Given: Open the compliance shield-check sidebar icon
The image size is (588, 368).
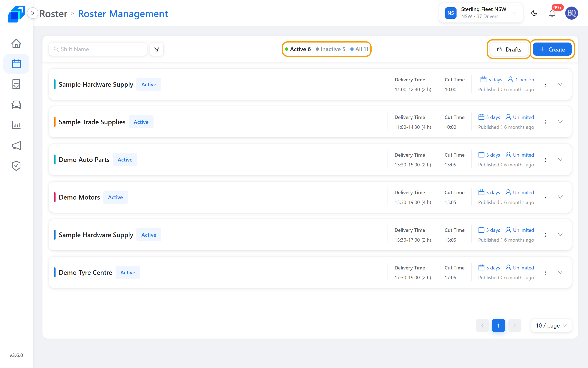Looking at the screenshot, I should pos(16,166).
